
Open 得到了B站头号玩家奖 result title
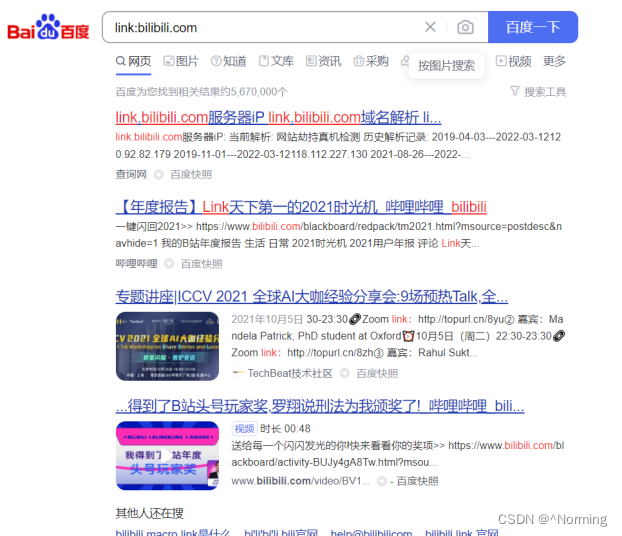click(320, 406)
